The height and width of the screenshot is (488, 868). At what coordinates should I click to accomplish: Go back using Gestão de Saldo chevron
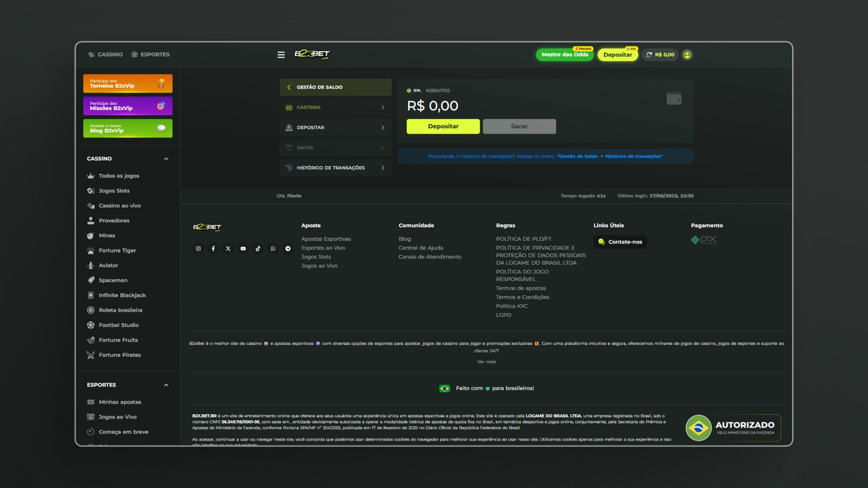coord(289,87)
